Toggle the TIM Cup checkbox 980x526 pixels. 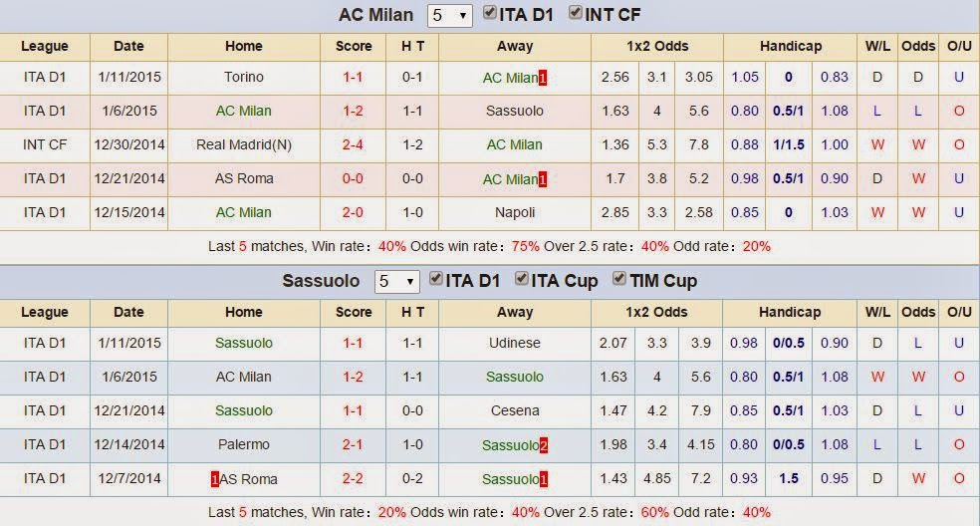[618, 280]
